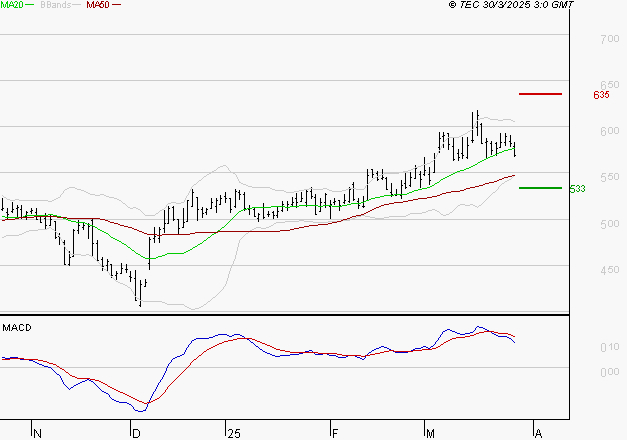Click the 25 year label on time axis
The image size is (627, 440).
[234, 434]
